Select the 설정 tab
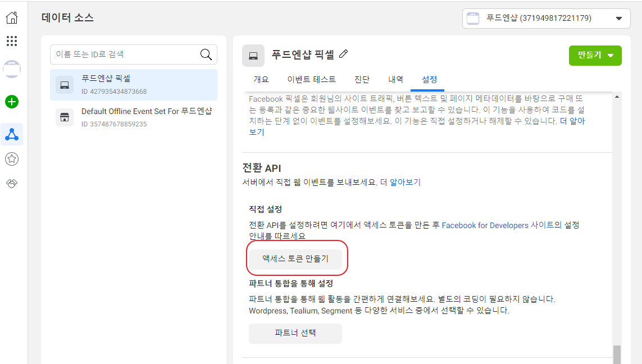Viewport: 642px width, 364px height. (x=429, y=79)
